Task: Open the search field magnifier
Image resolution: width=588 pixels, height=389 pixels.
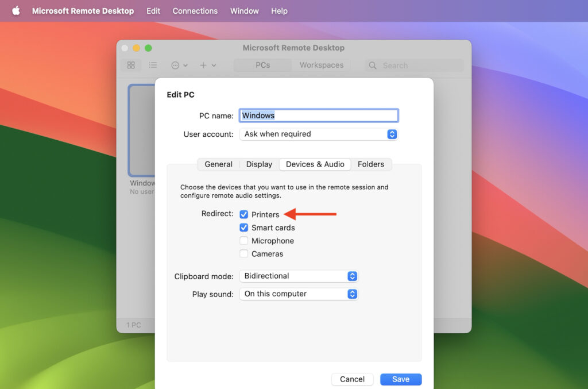Action: [x=372, y=65]
